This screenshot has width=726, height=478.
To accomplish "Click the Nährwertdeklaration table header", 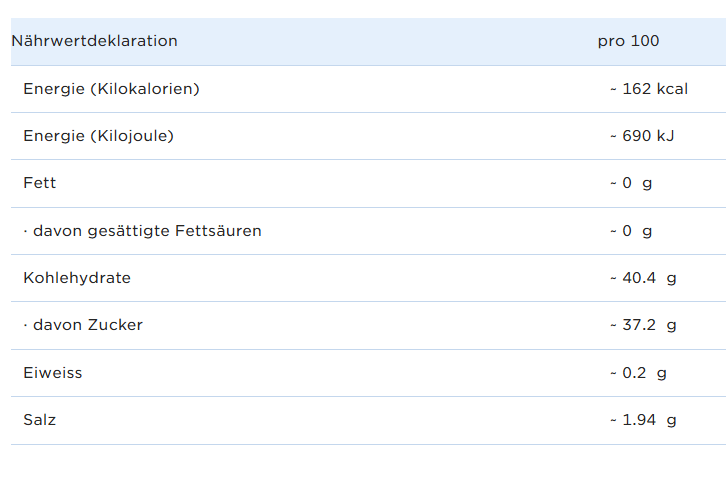I will [94, 41].
